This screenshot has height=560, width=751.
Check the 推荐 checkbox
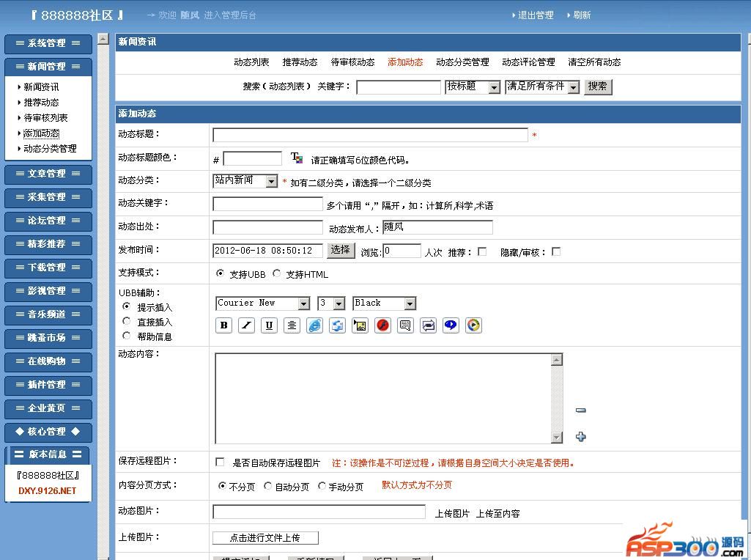tap(482, 251)
